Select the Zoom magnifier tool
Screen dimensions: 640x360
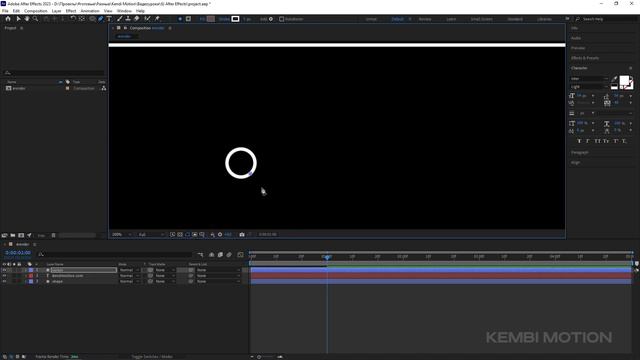pyautogui.click(x=36, y=19)
